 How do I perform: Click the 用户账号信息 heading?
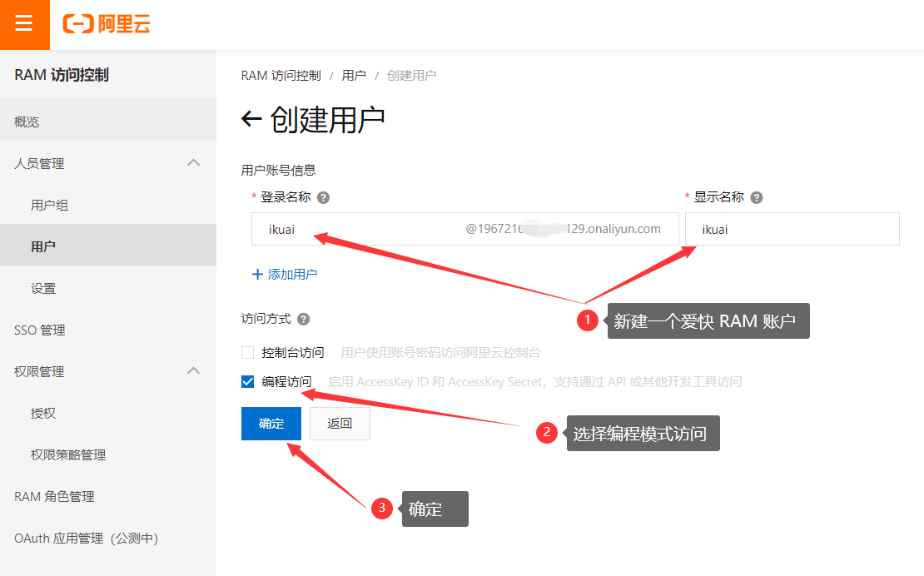point(278,170)
